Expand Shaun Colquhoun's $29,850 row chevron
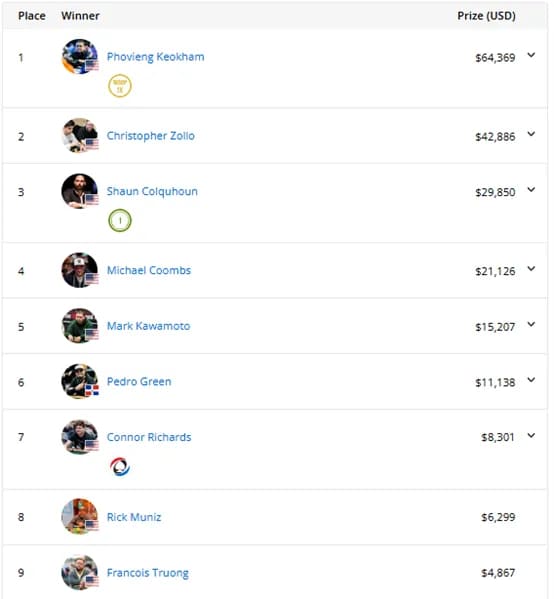This screenshot has height=599, width=554. click(x=531, y=190)
